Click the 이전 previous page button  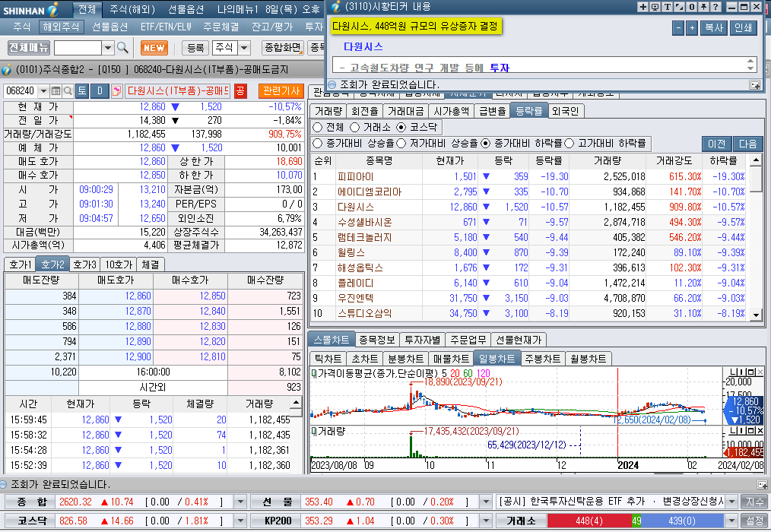click(x=716, y=144)
